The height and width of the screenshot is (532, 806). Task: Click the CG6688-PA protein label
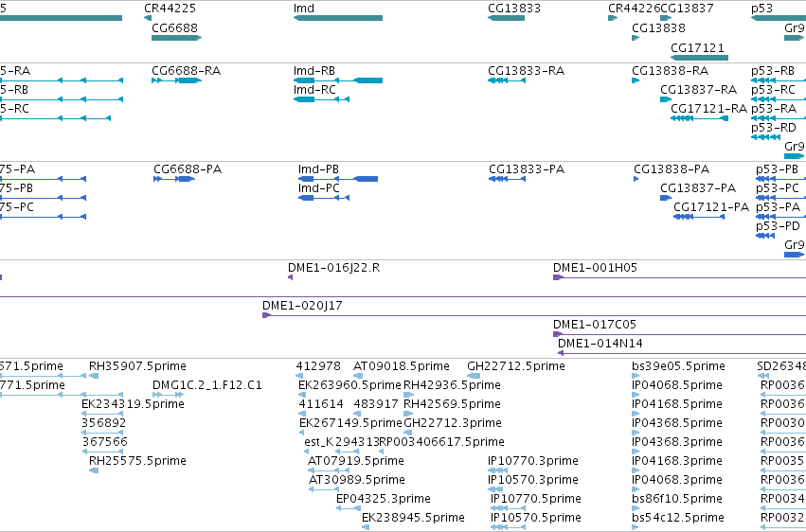(x=188, y=168)
